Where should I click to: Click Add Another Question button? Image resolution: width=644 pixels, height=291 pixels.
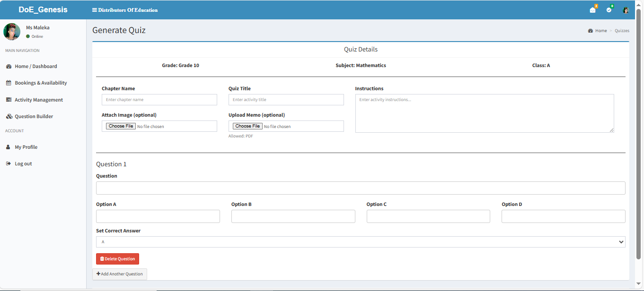pyautogui.click(x=120, y=274)
